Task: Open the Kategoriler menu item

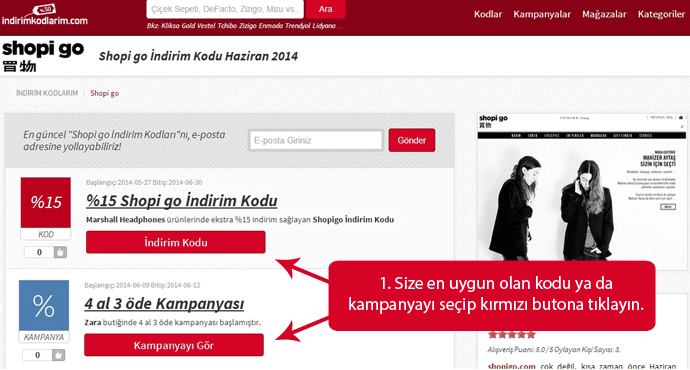Action: click(661, 14)
